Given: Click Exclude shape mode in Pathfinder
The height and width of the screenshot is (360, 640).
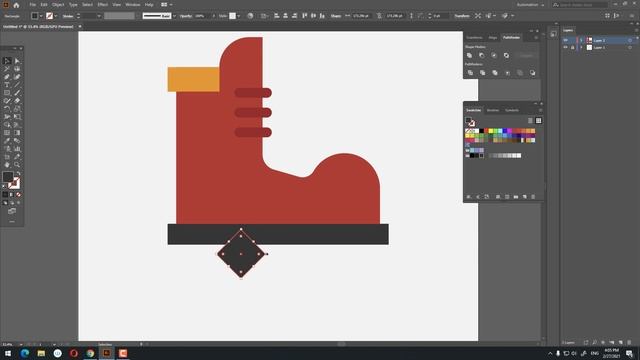Looking at the screenshot, I should click(506, 55).
